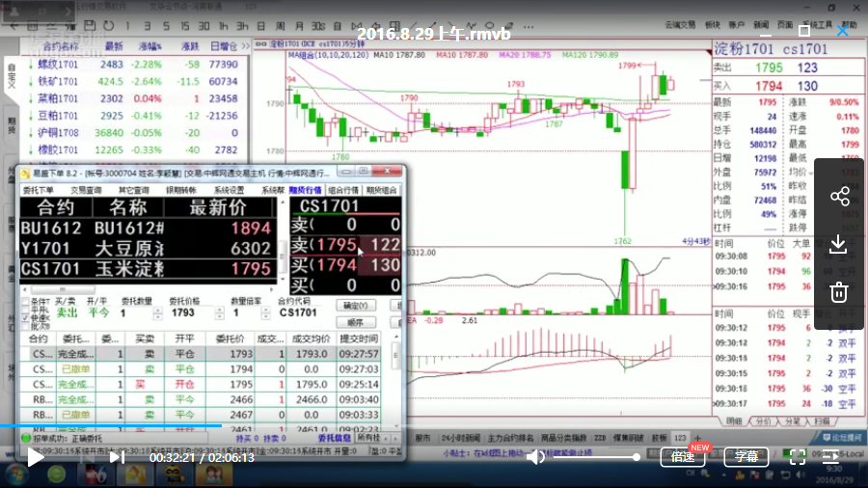Image resolution: width=868 pixels, height=488 pixels.
Task: Select the 30s chart period
Action: click(x=318, y=26)
